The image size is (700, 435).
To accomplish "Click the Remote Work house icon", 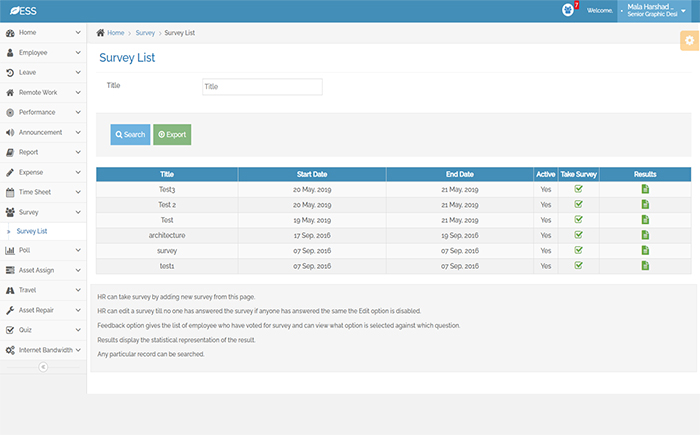I will pos(10,92).
